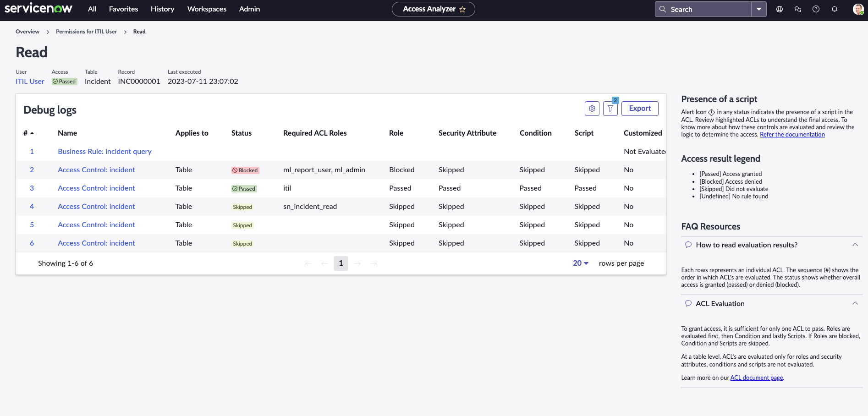868x416 pixels.
Task: Select the INC0000001 record value
Action: (139, 82)
